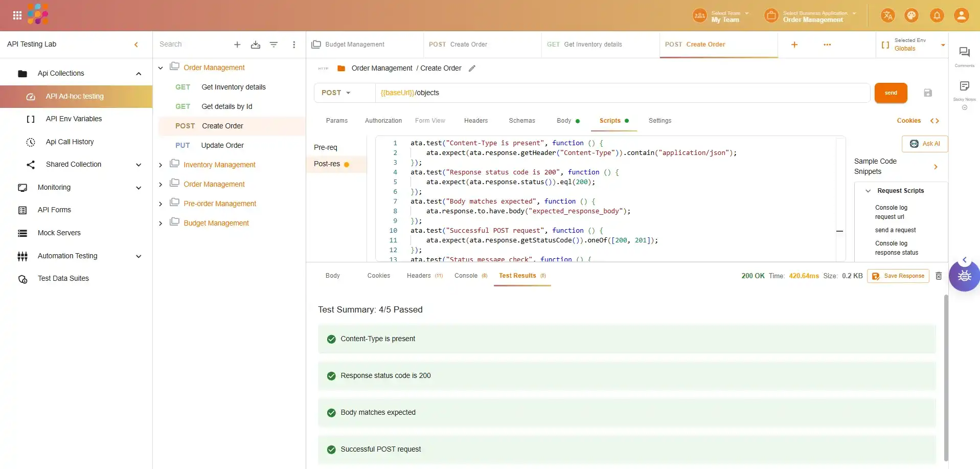Open Sticky Notes from right sidebar

click(964, 86)
